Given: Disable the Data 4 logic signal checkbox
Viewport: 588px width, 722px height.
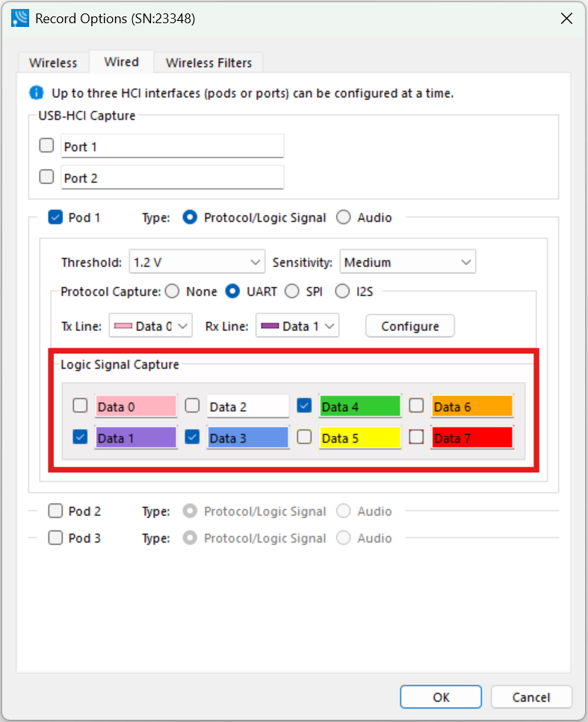Looking at the screenshot, I should point(304,405).
